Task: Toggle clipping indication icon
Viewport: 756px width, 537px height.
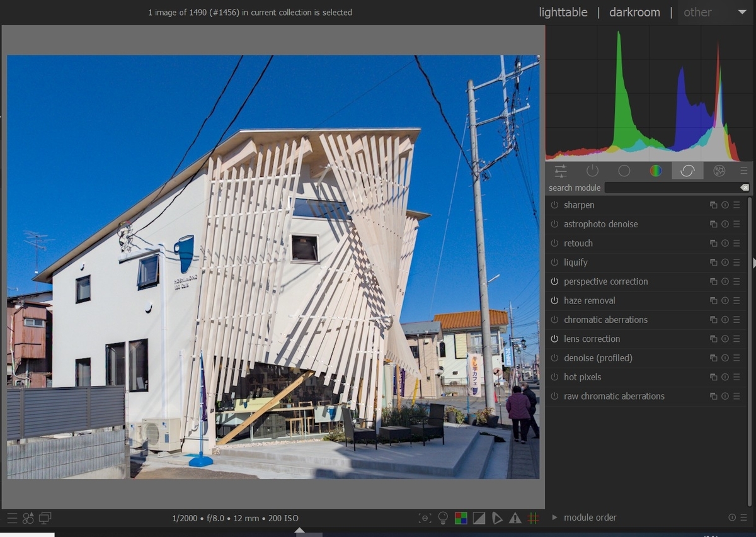Action: 479,518
